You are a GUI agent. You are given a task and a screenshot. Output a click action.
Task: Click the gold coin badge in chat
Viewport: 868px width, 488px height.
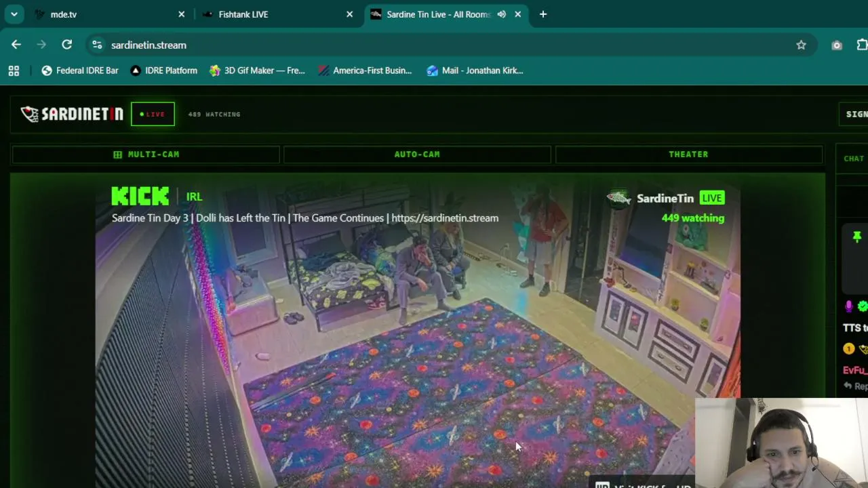(x=848, y=349)
